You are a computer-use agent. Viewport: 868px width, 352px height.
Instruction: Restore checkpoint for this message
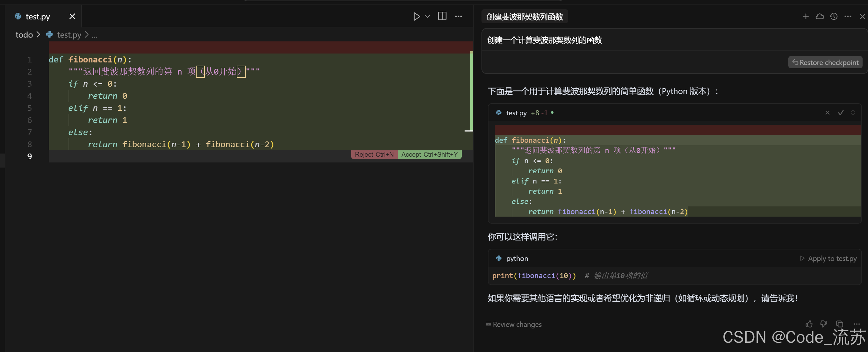(825, 62)
